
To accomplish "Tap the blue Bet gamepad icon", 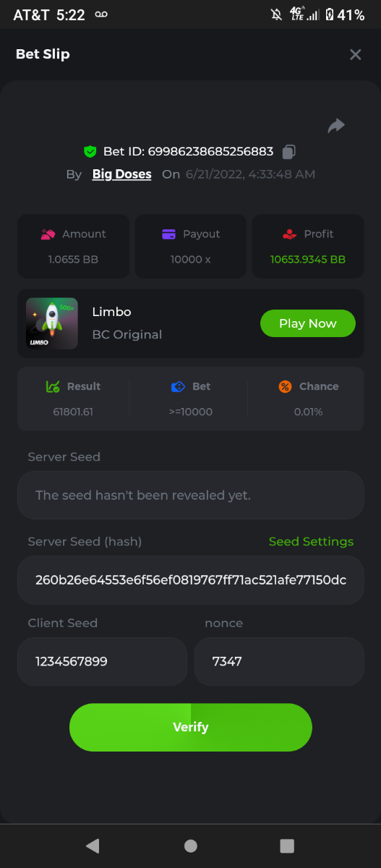I will (x=178, y=386).
